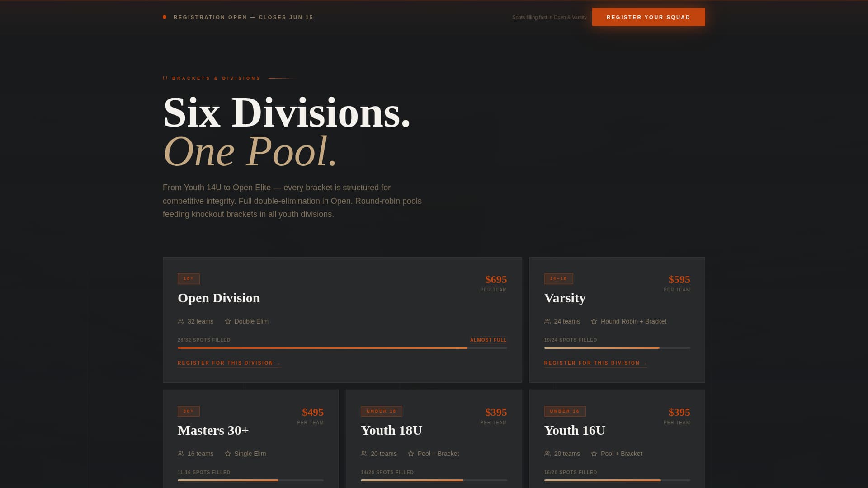Click the Youth 16U spots-filled progress bar

617,480
